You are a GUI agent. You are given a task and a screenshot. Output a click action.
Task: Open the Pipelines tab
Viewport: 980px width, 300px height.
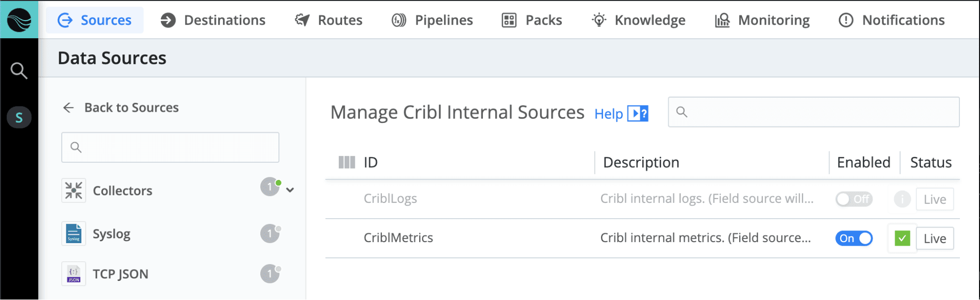(432, 20)
